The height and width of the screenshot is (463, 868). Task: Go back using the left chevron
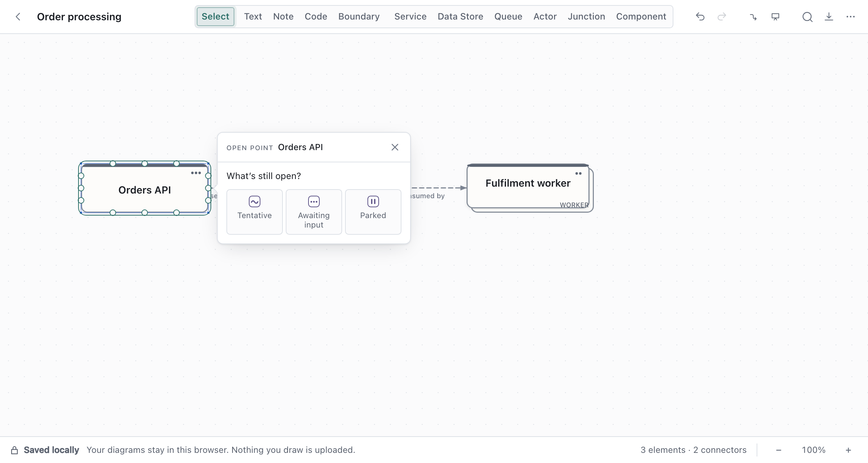click(x=18, y=17)
